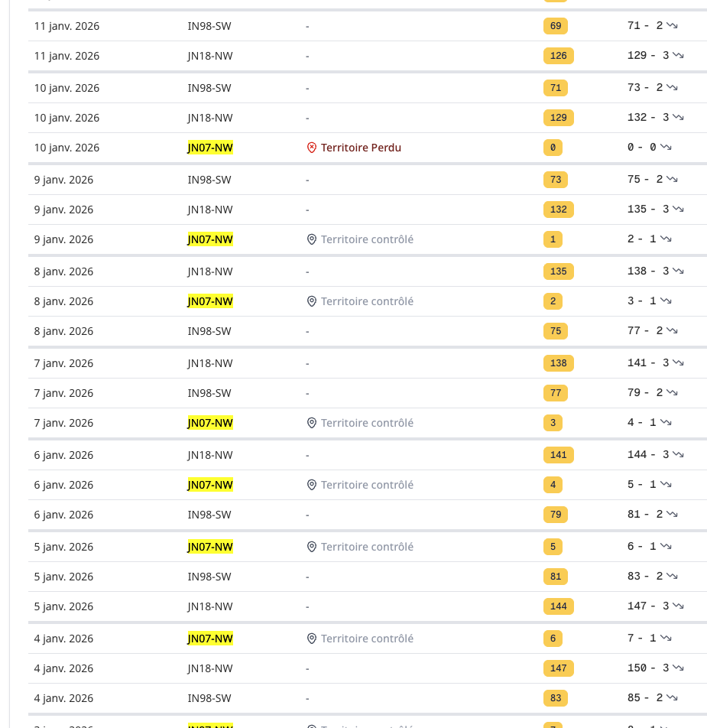Click the "Territoire Perdu" status label
The height and width of the screenshot is (728, 707).
[x=361, y=148]
